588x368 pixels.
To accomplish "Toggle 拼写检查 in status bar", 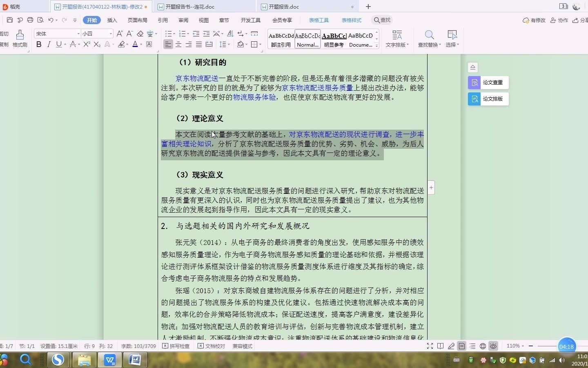I will (176, 346).
